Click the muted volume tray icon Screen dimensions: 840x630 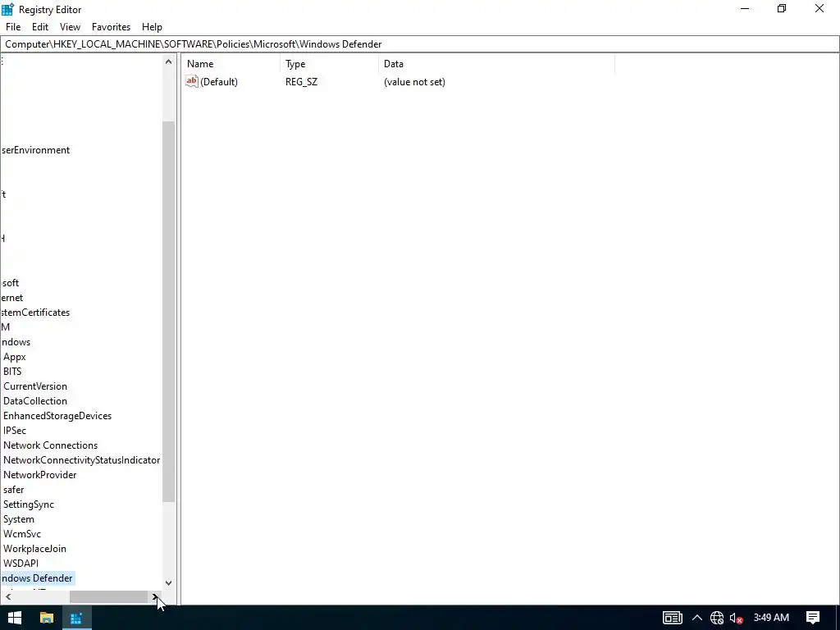click(x=736, y=618)
